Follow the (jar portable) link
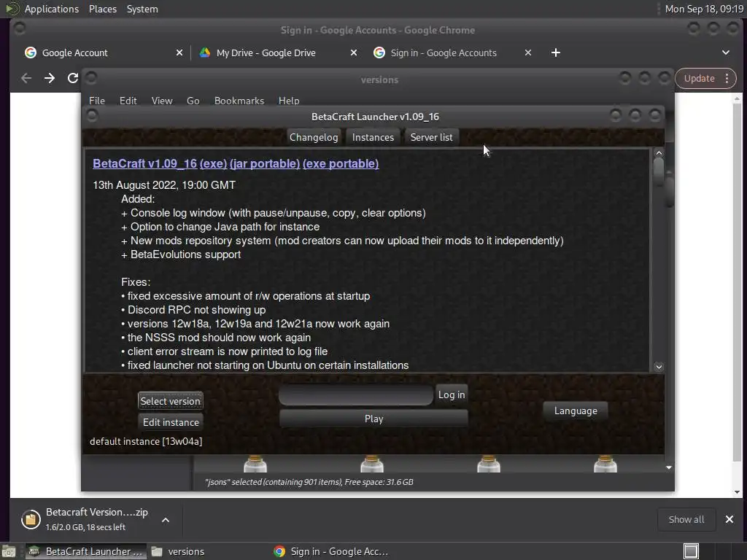 (x=265, y=163)
